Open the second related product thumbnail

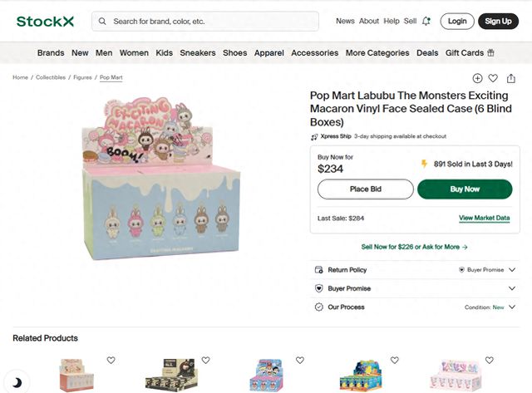[171, 375]
